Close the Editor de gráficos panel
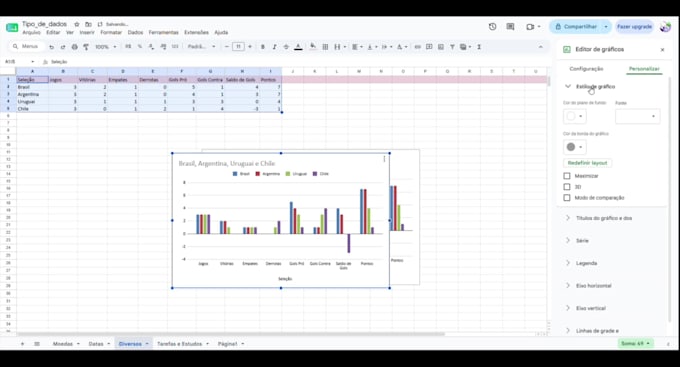The height and width of the screenshot is (367, 680). coord(662,49)
